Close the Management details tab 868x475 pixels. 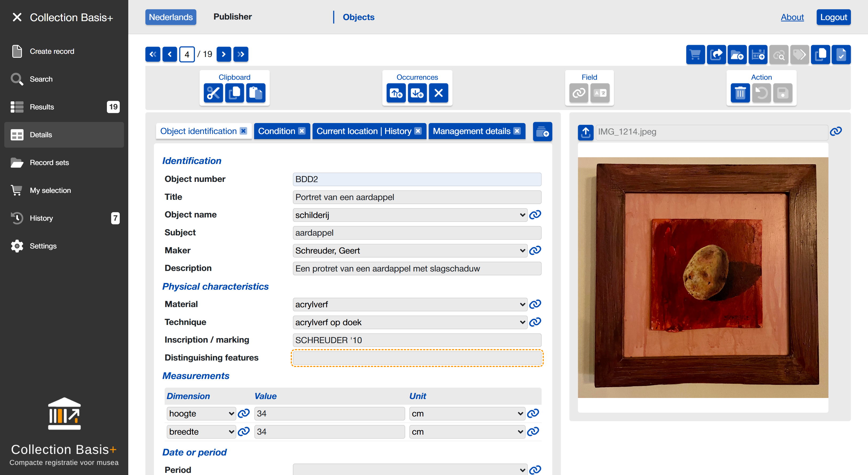click(517, 131)
